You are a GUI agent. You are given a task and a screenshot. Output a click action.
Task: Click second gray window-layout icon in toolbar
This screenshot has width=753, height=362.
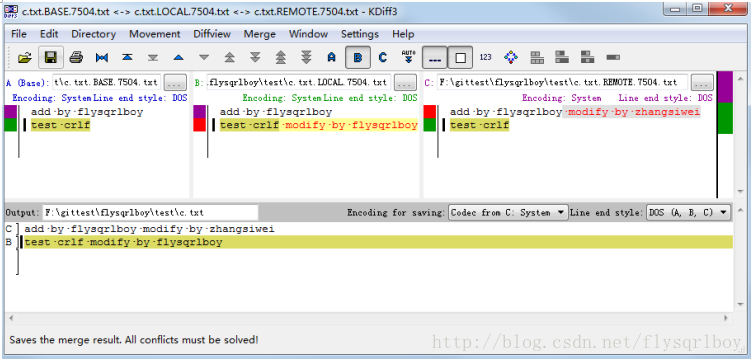point(562,58)
